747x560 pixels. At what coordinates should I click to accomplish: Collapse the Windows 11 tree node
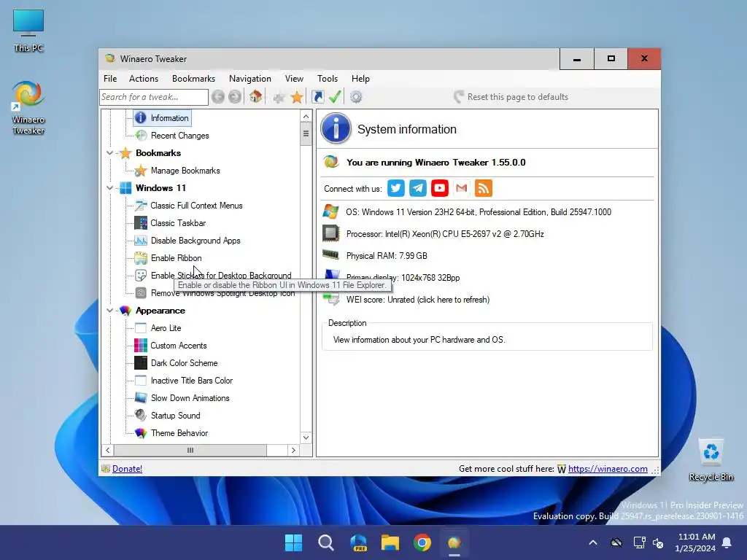click(109, 188)
